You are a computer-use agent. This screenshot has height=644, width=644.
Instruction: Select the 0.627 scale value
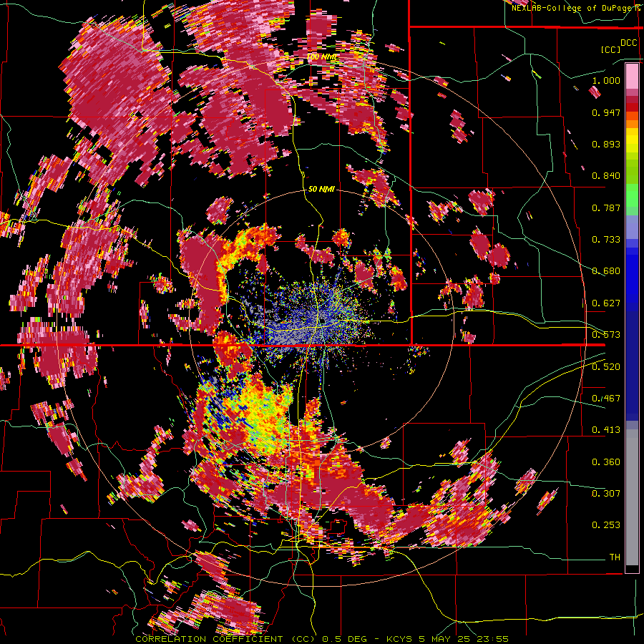[x=606, y=303]
